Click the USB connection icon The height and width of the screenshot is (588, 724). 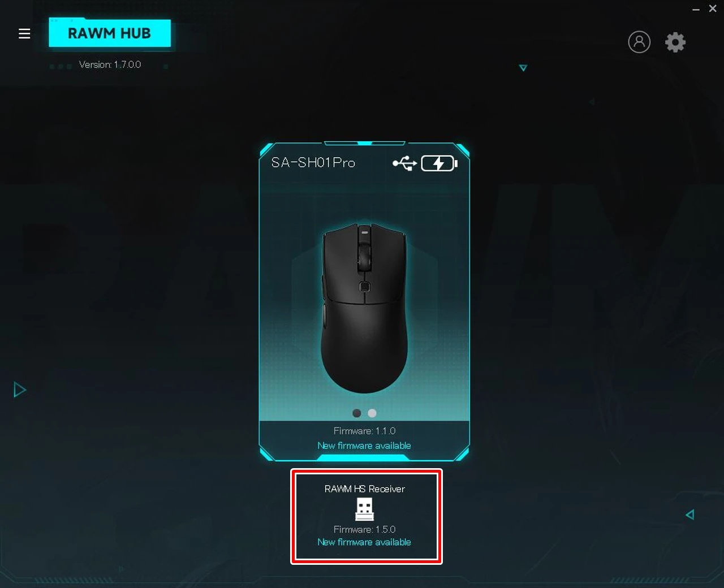(x=404, y=164)
